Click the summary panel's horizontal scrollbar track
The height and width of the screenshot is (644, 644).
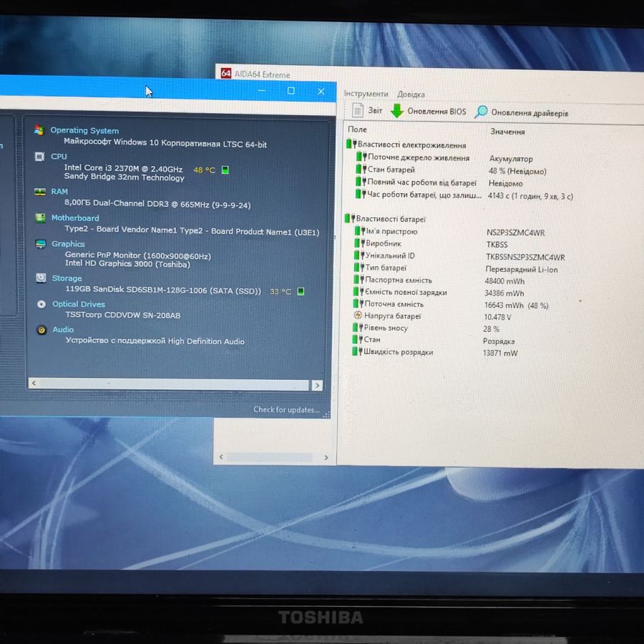(174, 384)
